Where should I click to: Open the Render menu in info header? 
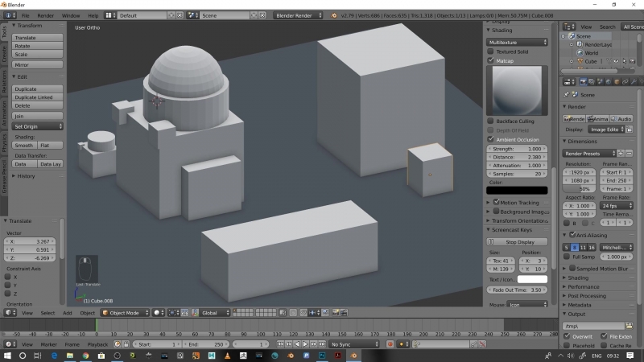(46, 15)
